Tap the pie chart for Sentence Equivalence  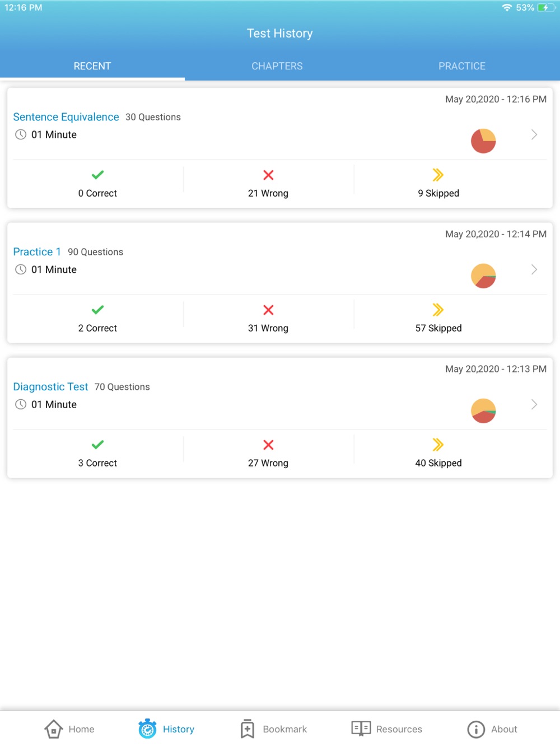483,141
